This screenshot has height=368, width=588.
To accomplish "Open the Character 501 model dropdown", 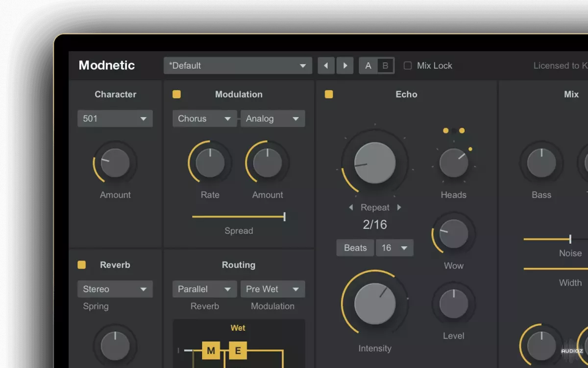I will point(115,119).
